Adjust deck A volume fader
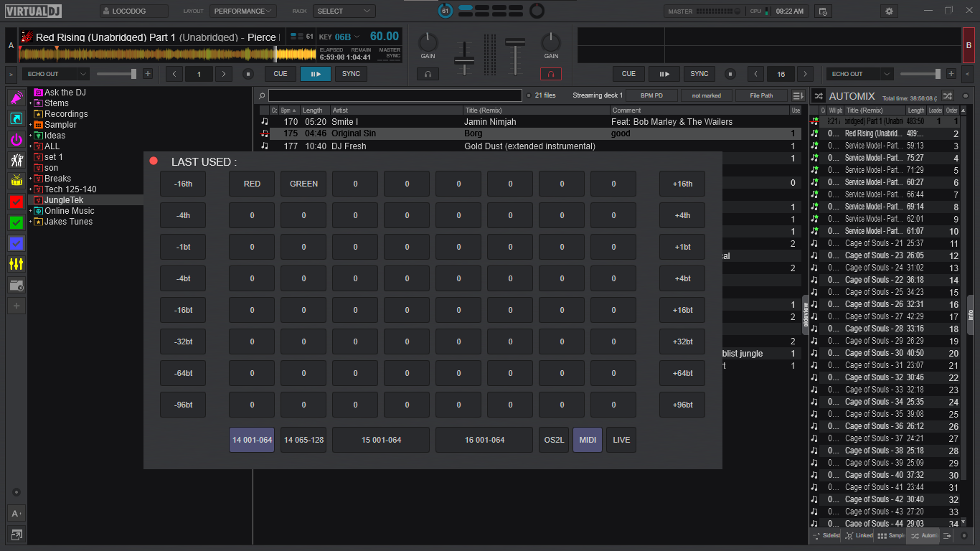980x551 pixels. click(464, 60)
